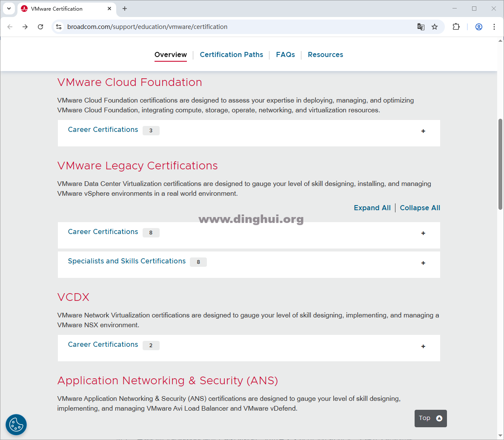This screenshot has width=504, height=440.
Task: Open the tab search dropdown arrow
Action: click(9, 9)
